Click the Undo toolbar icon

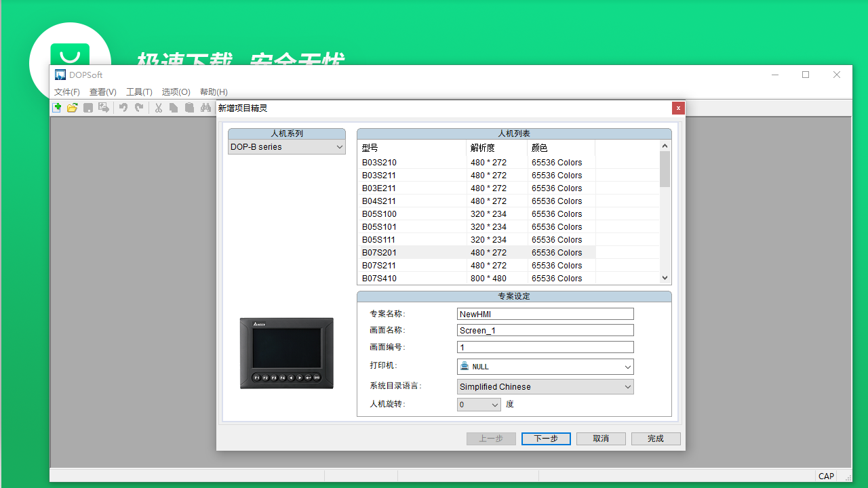point(123,107)
